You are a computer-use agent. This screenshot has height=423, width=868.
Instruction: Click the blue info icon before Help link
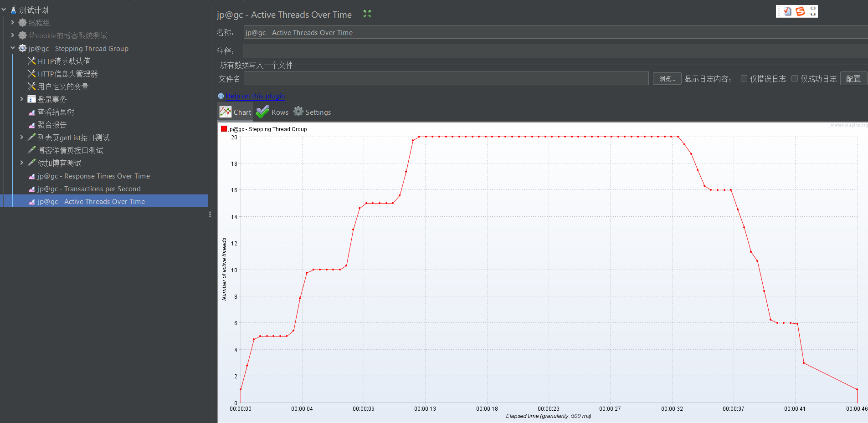pos(221,96)
